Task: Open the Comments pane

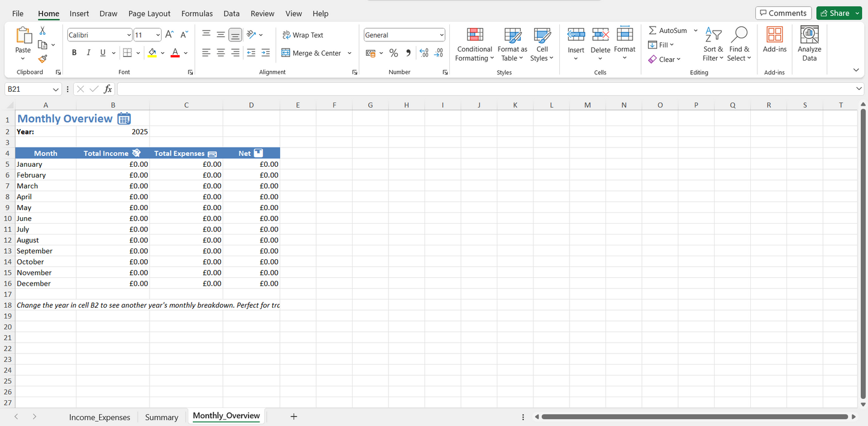Action: click(x=783, y=13)
